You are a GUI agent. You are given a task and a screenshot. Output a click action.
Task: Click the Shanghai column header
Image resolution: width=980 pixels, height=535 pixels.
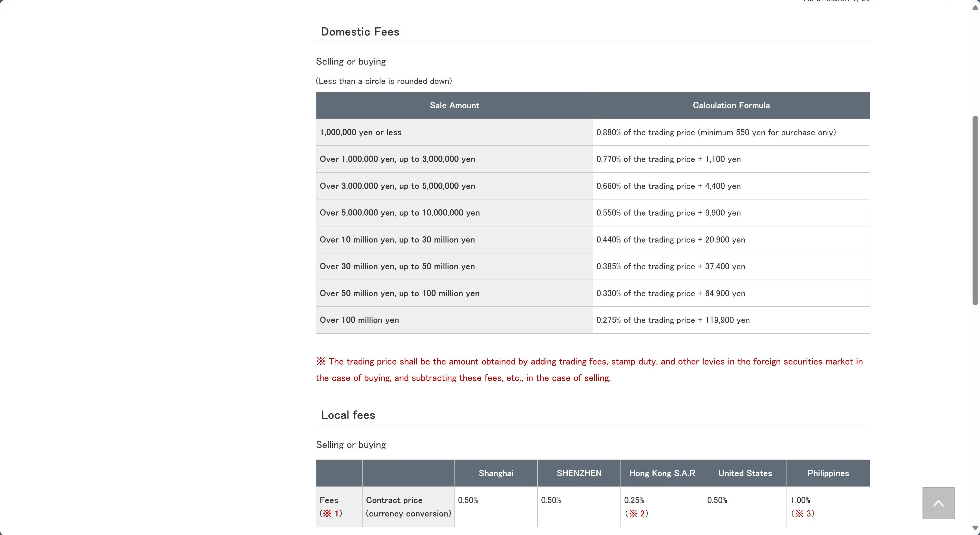click(496, 473)
